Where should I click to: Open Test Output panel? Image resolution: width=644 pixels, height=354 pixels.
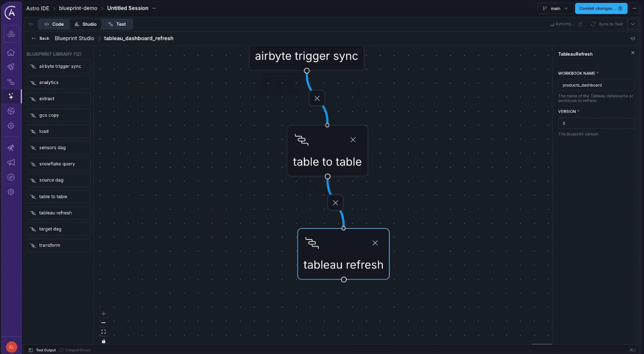42,350
